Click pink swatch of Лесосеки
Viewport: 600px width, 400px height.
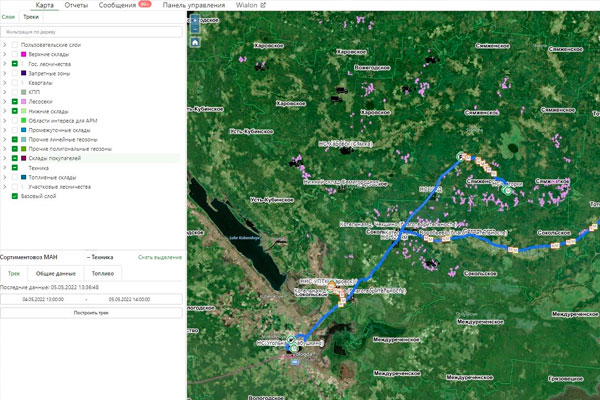[23, 101]
